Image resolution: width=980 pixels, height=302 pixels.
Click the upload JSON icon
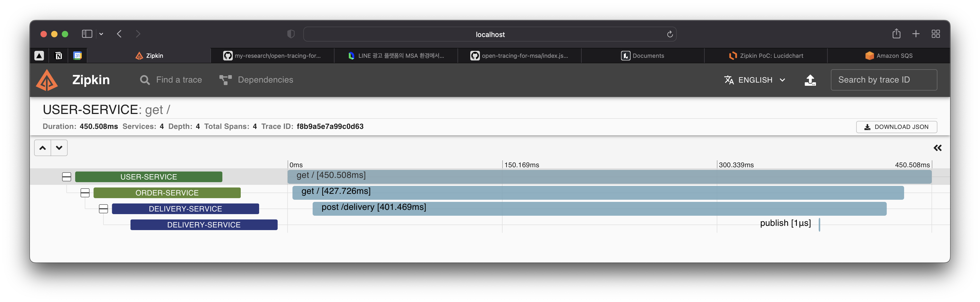point(810,80)
